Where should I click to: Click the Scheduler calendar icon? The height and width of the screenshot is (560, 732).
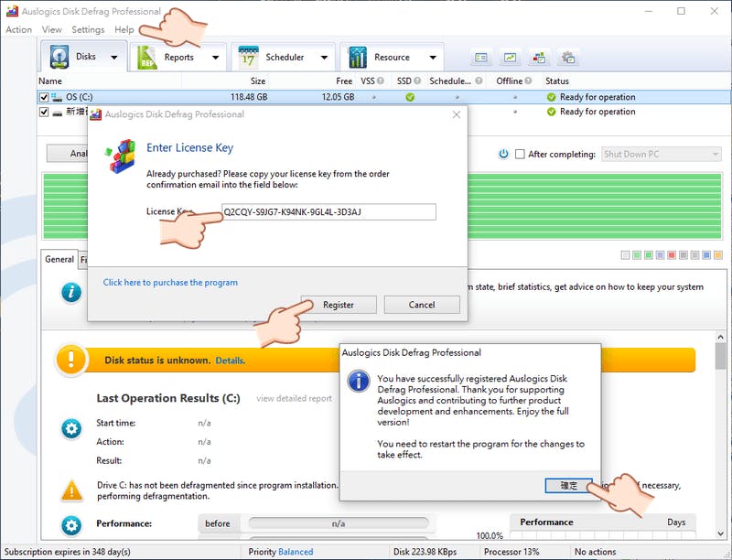(248, 57)
